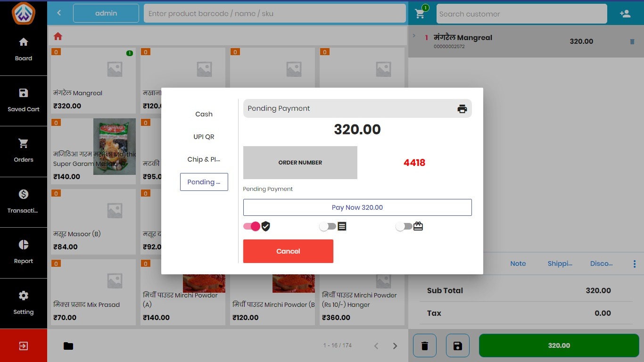Click the Search customer input field

[521, 14]
